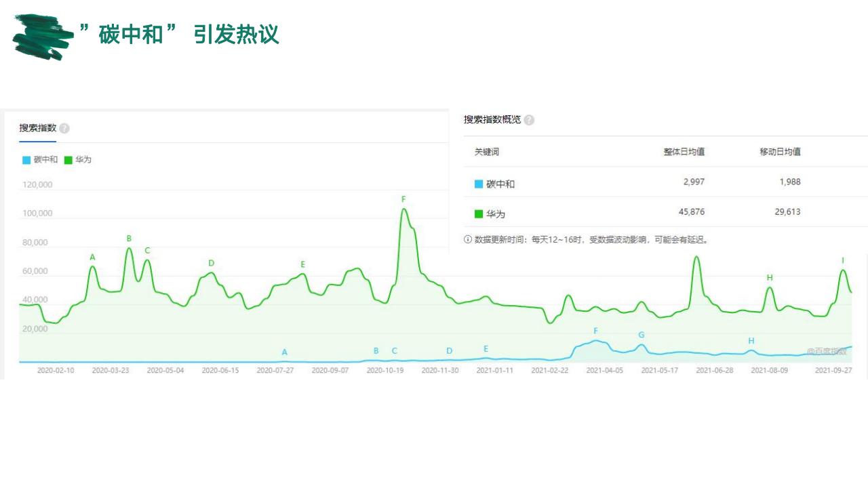Click date label 2020-10-19 on x-axis
Image resolution: width=868 pixels, height=488 pixels.
coord(385,371)
